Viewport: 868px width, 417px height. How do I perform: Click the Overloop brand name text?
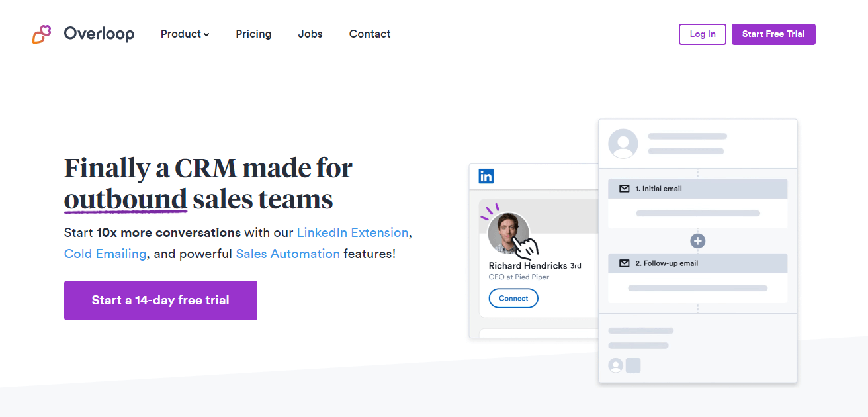pos(99,34)
